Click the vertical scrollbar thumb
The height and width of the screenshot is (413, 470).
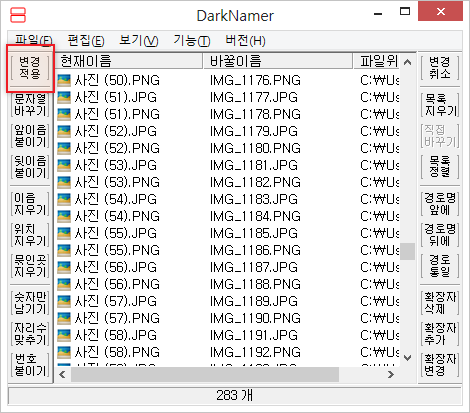[407, 251]
